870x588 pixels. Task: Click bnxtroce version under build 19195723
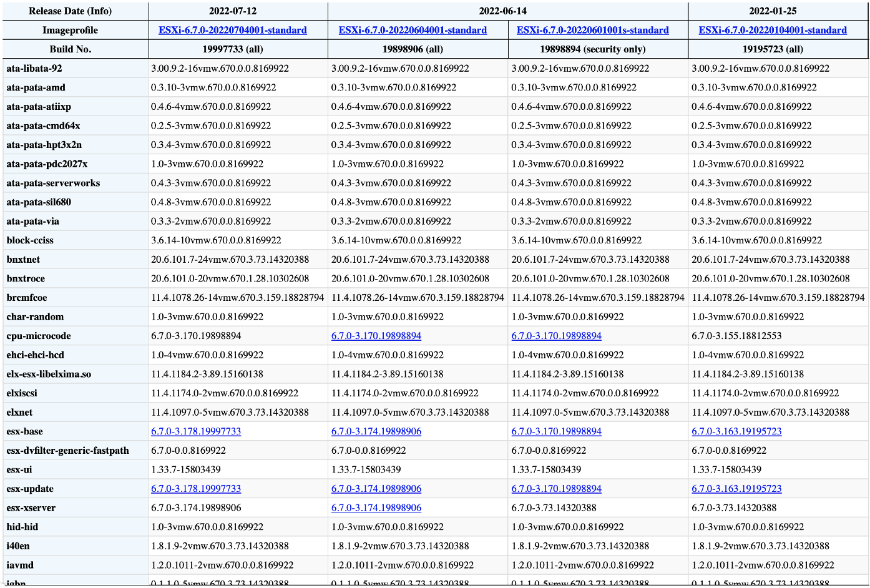(771, 278)
